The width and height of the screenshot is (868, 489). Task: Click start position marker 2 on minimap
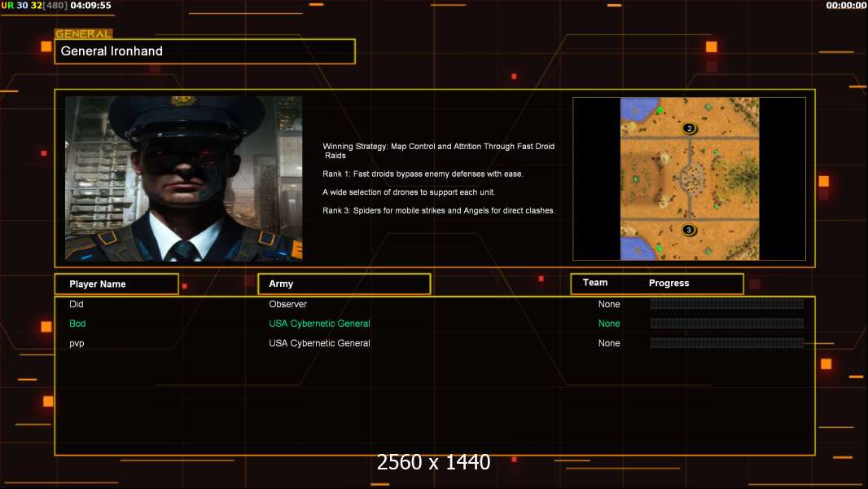(689, 129)
